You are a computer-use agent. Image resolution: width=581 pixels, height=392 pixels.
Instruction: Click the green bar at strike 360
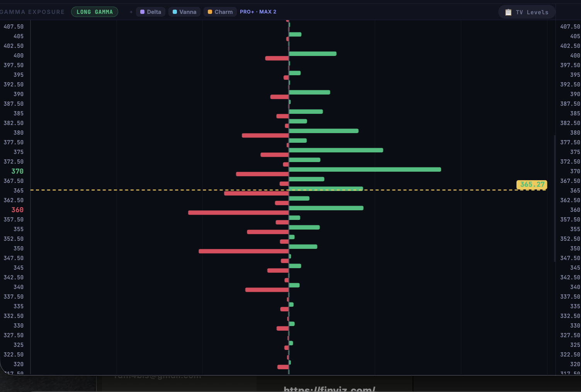(x=326, y=208)
